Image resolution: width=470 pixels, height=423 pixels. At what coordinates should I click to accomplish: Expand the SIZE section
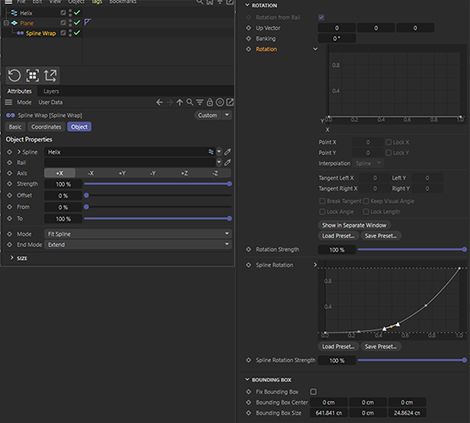coord(12,258)
